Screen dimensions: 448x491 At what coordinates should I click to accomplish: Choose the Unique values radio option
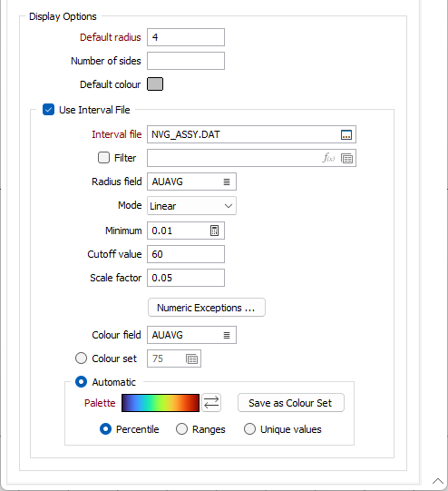pos(249,429)
